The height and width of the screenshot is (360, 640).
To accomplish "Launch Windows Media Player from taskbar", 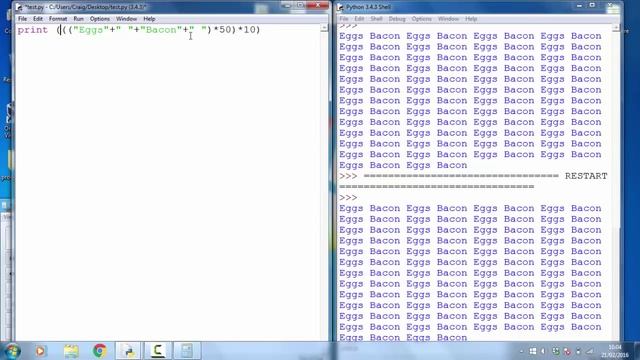I will tap(40, 351).
